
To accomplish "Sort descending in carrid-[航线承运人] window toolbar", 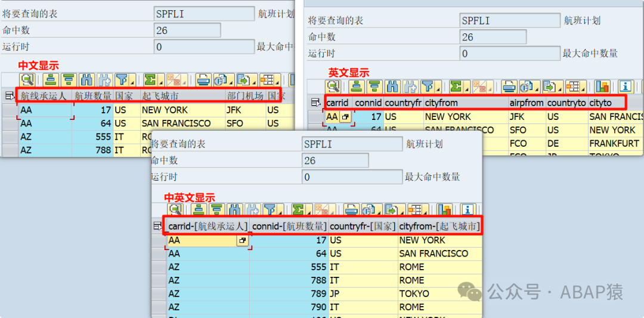I will pyautogui.click(x=217, y=210).
